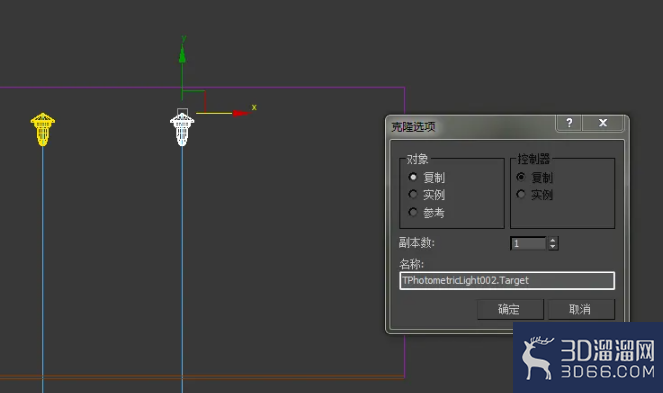
Task: Confirm clone with 确定 button
Action: [510, 309]
